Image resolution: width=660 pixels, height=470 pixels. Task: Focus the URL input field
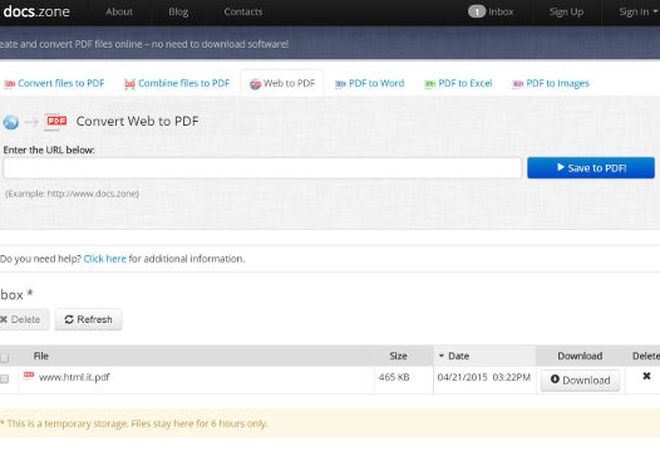pos(263,168)
